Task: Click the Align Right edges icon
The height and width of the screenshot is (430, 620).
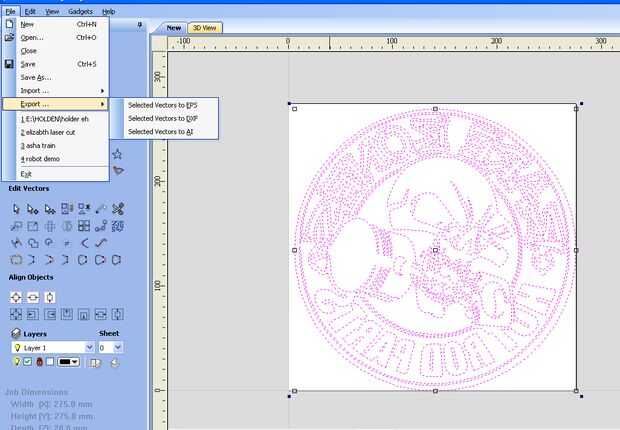Action: [x=50, y=314]
